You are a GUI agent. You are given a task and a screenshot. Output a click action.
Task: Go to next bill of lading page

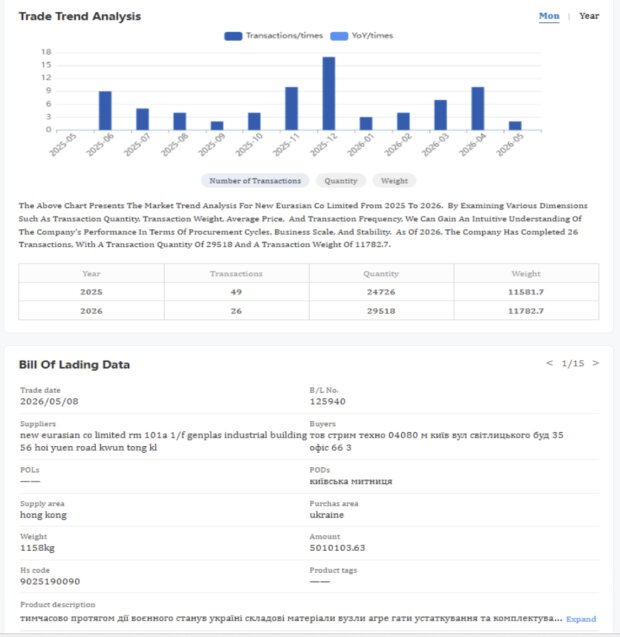click(x=596, y=363)
